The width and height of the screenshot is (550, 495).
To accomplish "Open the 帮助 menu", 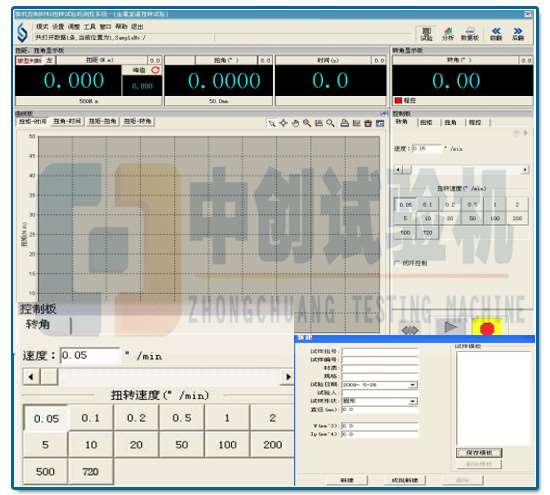I will (x=121, y=27).
